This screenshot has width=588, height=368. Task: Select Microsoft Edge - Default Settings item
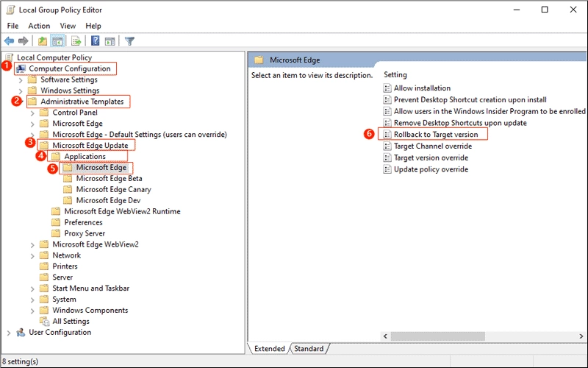coord(140,135)
